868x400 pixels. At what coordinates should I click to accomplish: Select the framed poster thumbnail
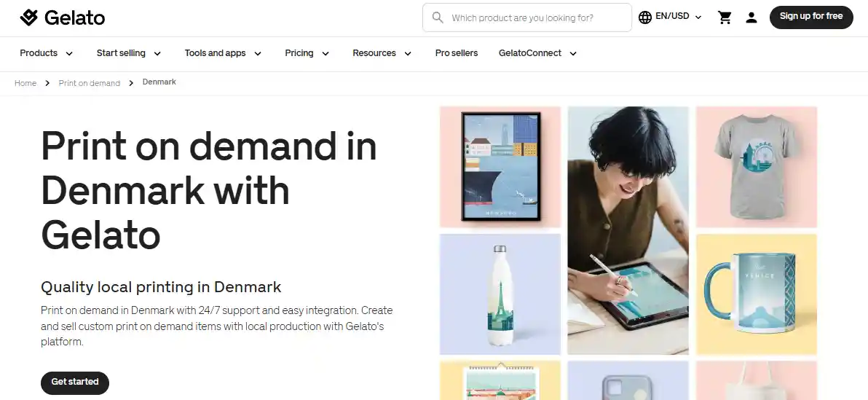[500, 167]
